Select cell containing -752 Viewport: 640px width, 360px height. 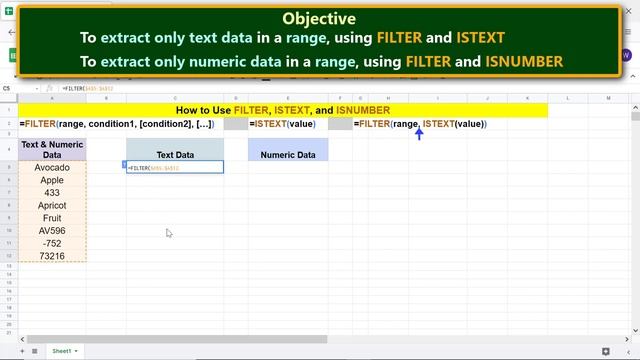click(52, 243)
